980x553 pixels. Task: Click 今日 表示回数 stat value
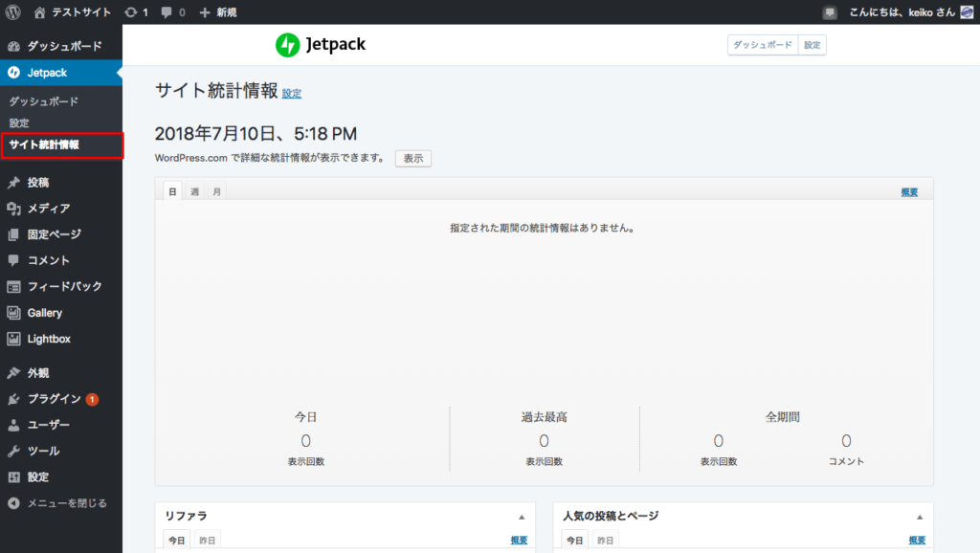pyautogui.click(x=305, y=441)
